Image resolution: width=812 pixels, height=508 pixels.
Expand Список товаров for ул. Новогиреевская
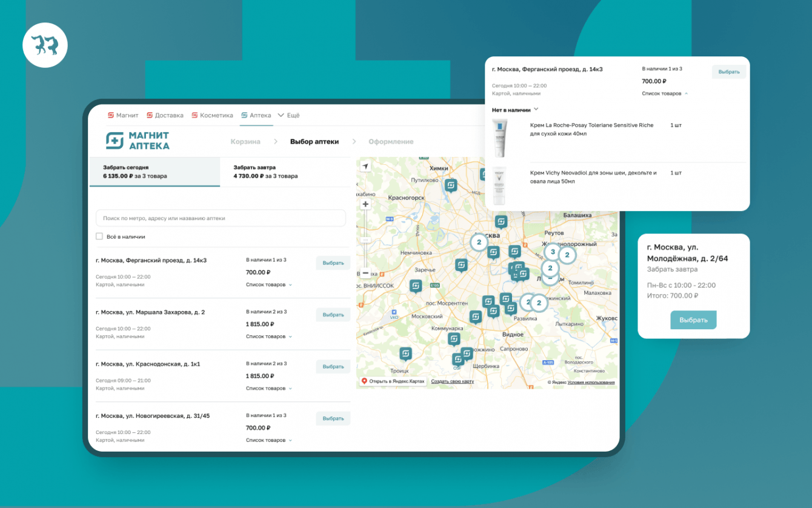(268, 440)
